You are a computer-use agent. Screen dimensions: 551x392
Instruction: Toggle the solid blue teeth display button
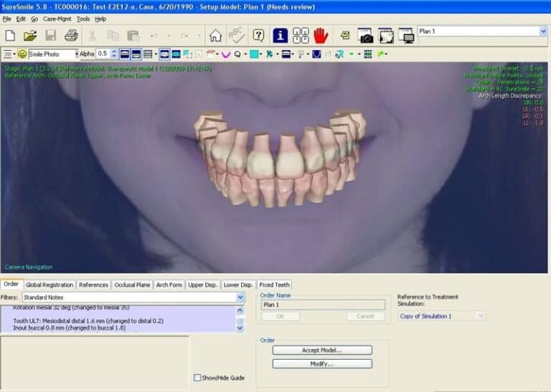point(176,54)
